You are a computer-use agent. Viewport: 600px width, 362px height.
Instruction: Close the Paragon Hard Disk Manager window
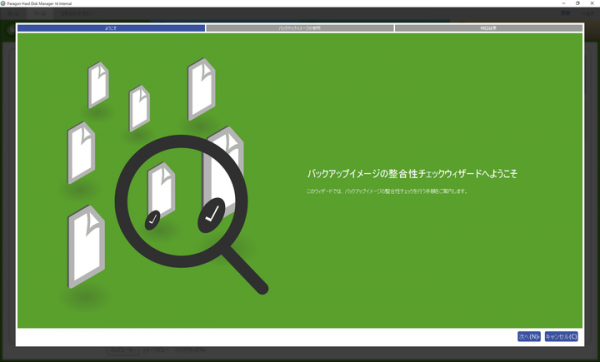coord(592,3)
